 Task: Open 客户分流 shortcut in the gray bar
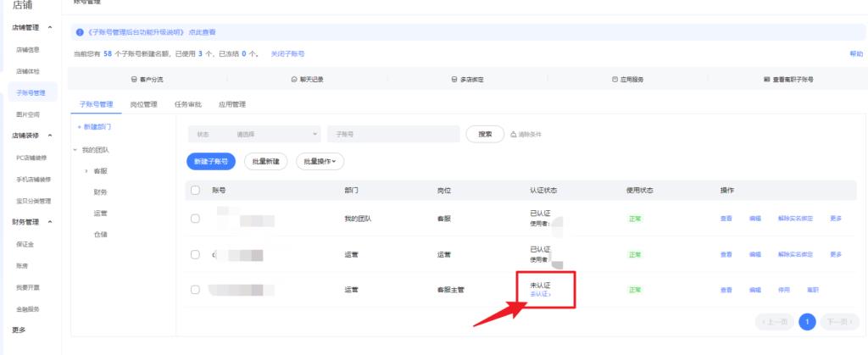147,80
